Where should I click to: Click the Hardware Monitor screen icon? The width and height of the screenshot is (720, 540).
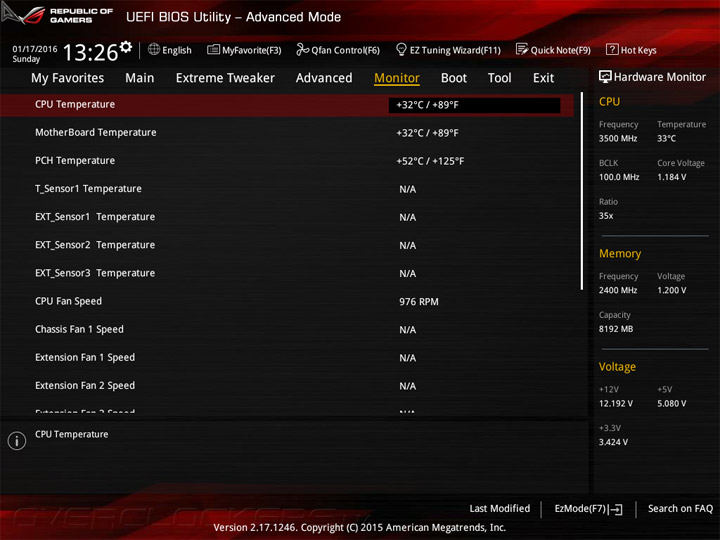point(605,77)
